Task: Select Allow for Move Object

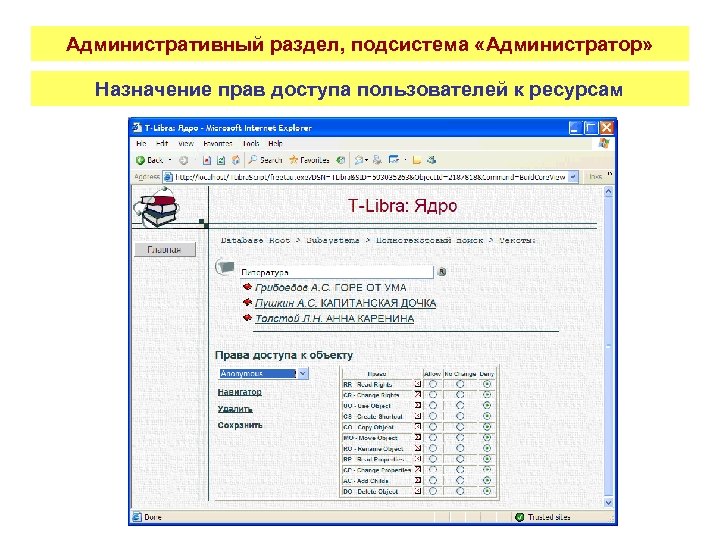Action: point(433,438)
